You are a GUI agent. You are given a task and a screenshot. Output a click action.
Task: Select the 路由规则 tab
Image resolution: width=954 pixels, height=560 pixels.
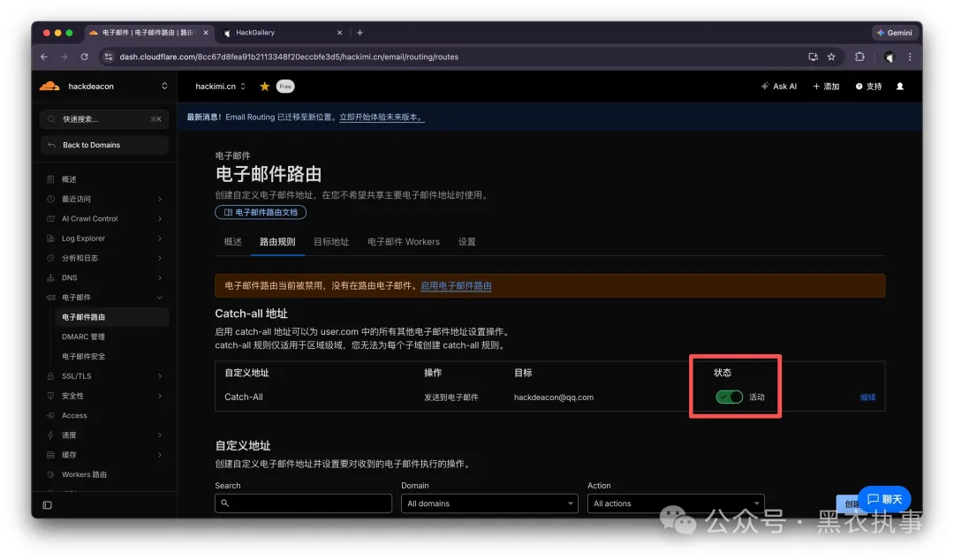click(277, 242)
